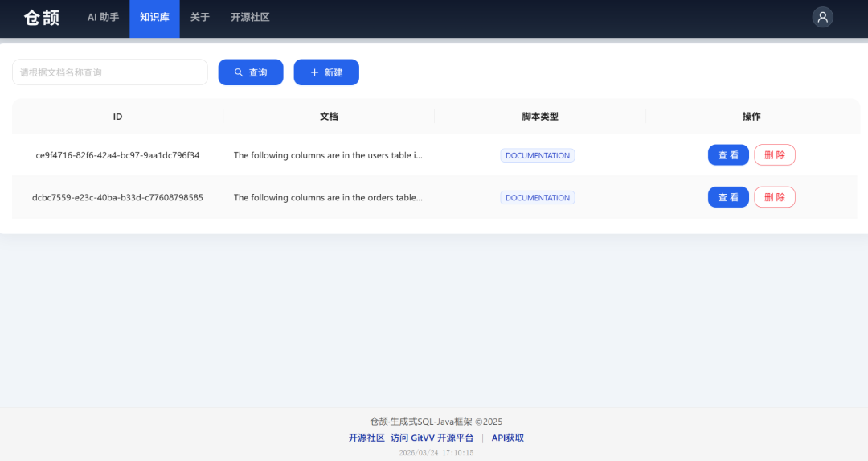This screenshot has width=868, height=461.
Task: Click the 查询 search button
Action: click(251, 72)
